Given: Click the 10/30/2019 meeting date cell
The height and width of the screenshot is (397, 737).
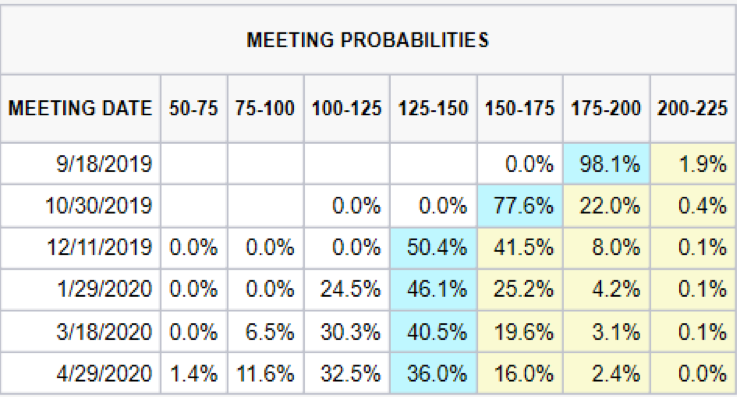Looking at the screenshot, I should click(80, 205).
